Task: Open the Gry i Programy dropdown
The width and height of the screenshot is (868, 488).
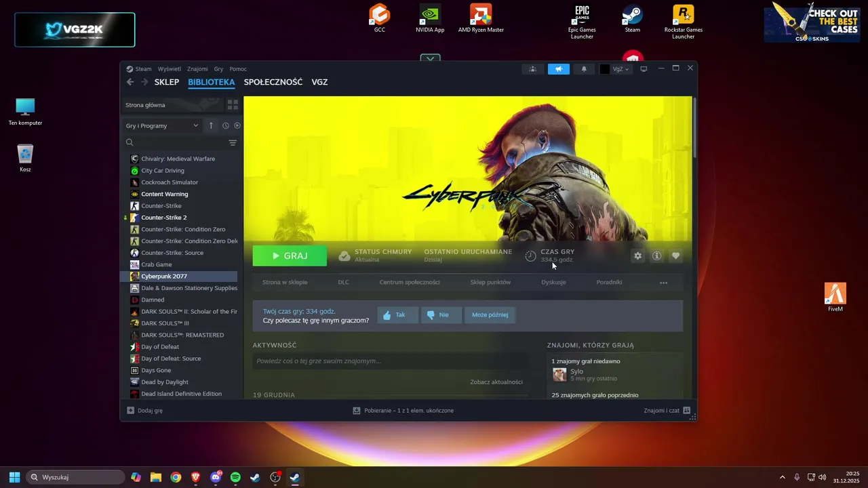Action: pos(162,125)
